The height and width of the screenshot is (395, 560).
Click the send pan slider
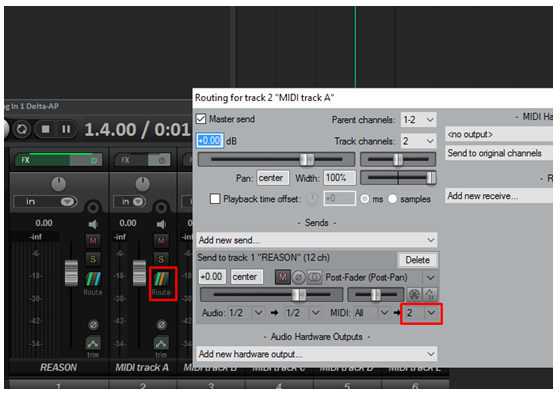click(x=376, y=295)
